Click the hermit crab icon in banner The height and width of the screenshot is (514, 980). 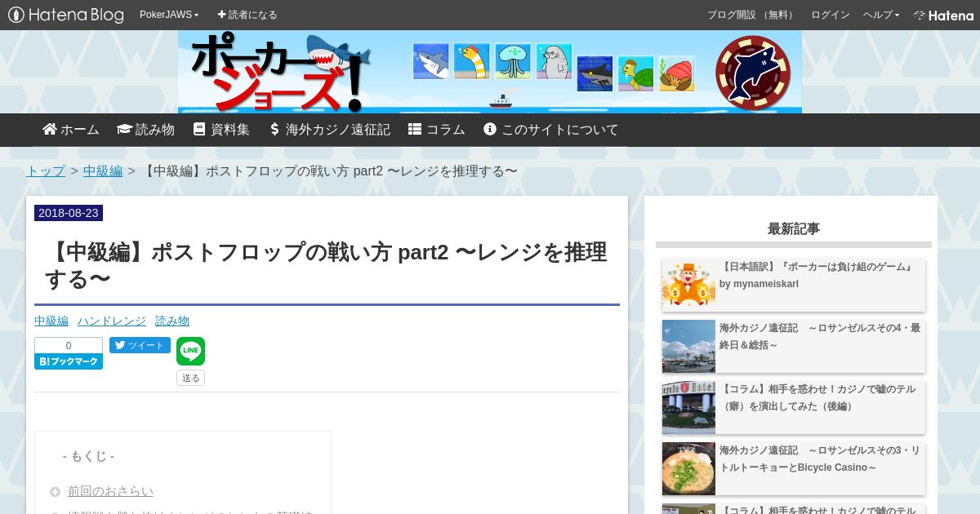[x=677, y=73]
